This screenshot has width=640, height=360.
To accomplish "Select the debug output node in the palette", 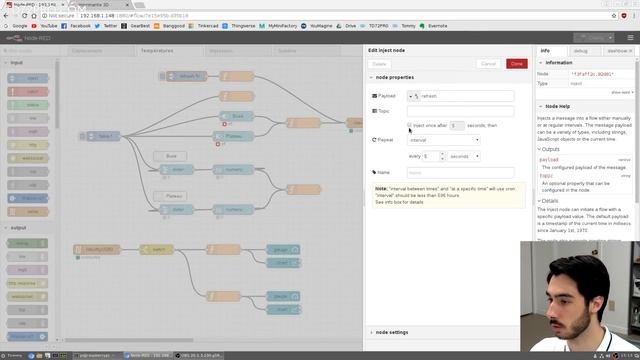I will (x=27, y=243).
